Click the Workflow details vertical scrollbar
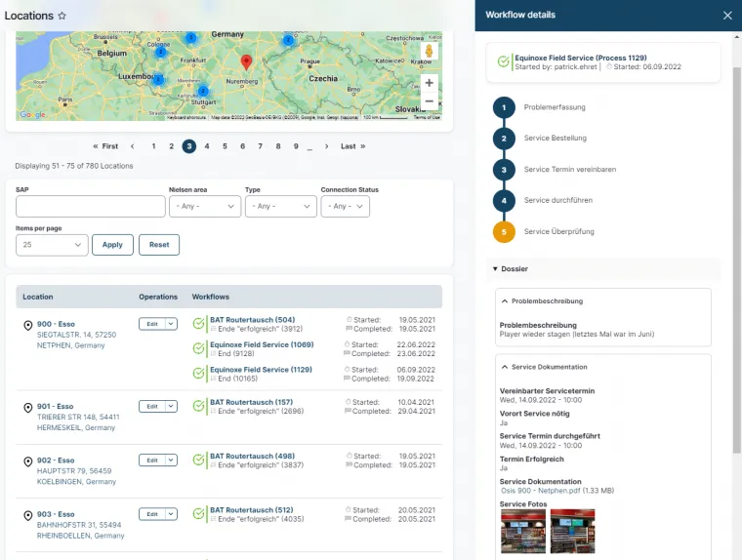Screen dimensions: 742x560 737,260
